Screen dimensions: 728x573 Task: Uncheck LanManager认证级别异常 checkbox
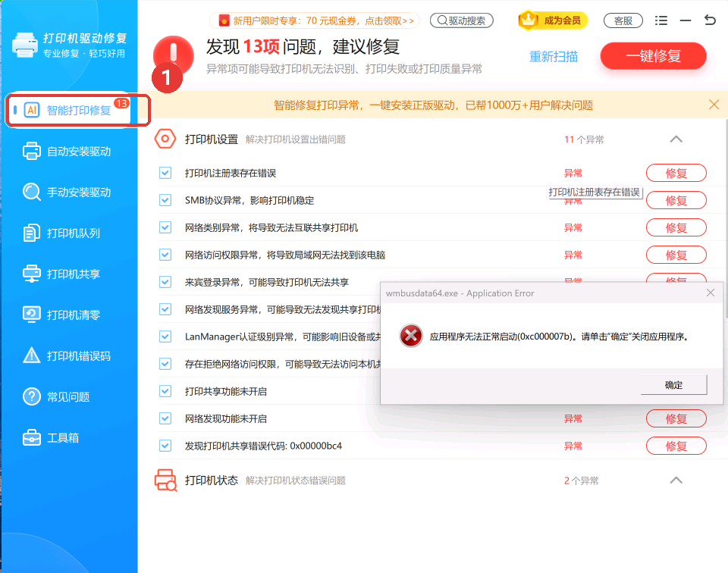pyautogui.click(x=165, y=337)
